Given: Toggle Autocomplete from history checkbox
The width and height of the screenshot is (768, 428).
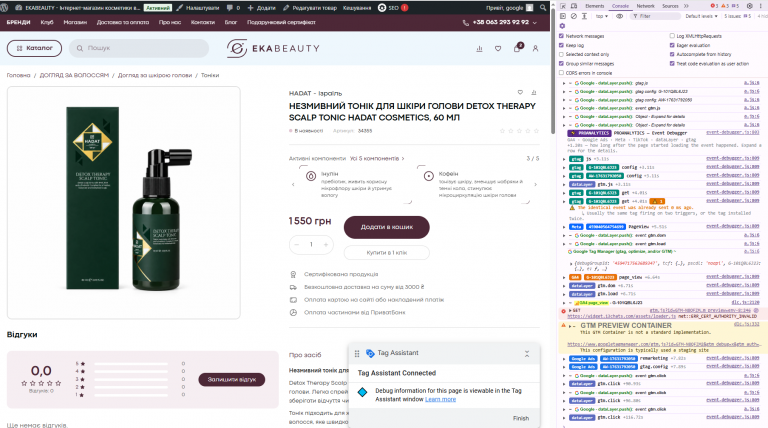Looking at the screenshot, I should click(672, 54).
